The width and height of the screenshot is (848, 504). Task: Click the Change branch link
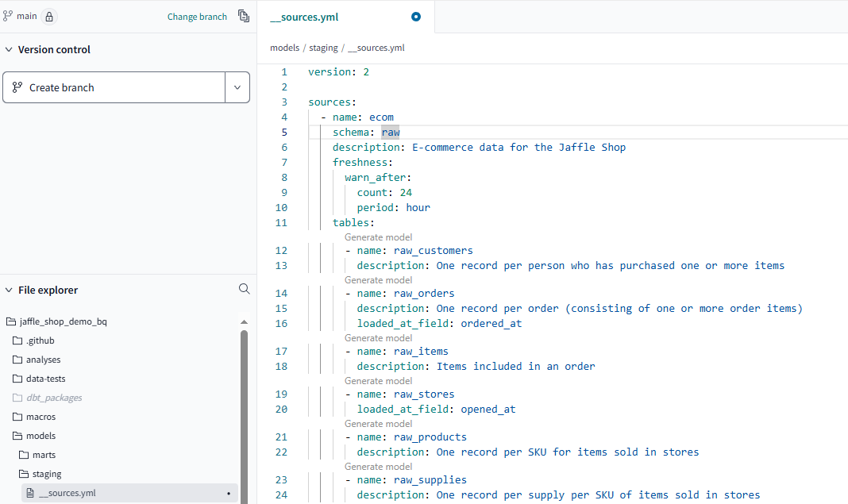[196, 16]
